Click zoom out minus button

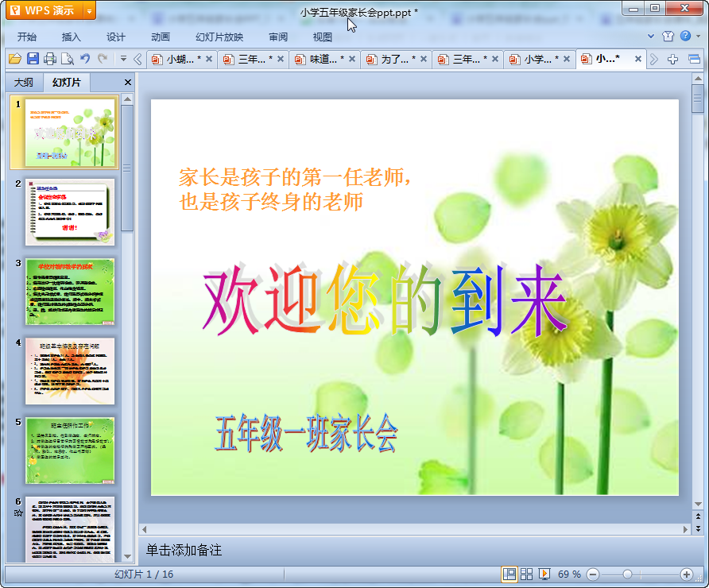point(593,574)
